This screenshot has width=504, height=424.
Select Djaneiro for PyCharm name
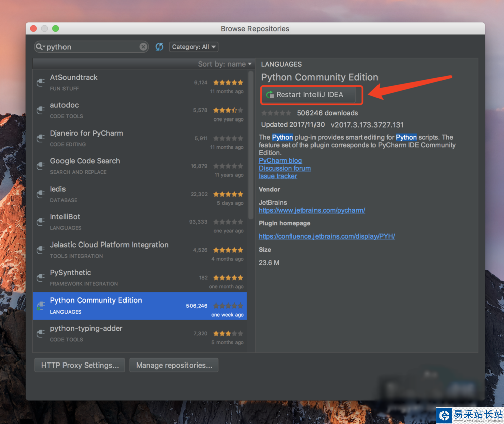point(87,133)
